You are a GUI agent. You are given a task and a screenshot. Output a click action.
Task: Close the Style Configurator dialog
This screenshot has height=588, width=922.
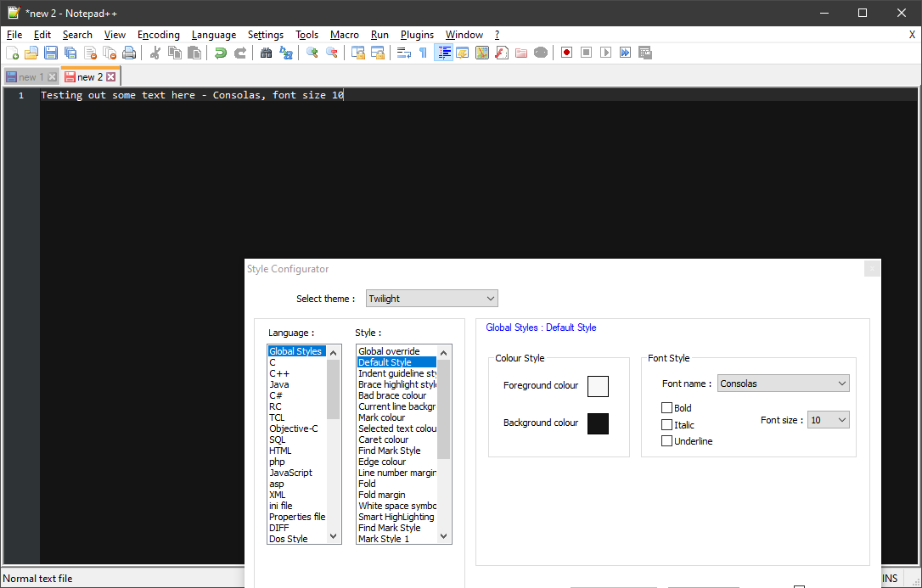(x=872, y=268)
